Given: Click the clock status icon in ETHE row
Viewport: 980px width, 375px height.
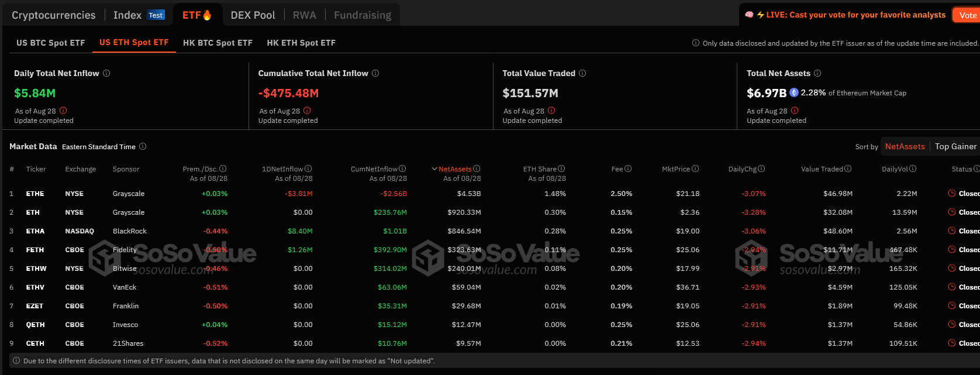Looking at the screenshot, I should (x=952, y=193).
